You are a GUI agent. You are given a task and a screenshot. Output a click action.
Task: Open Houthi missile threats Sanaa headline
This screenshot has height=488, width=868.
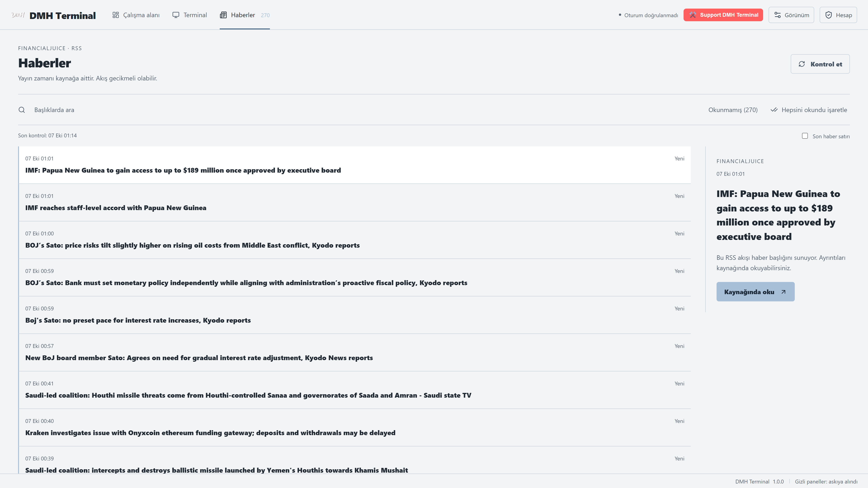[354, 390]
